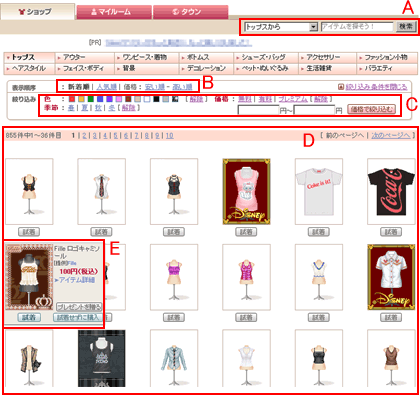Image resolution: width=420 pixels, height=395 pixels.
Task: Switch to the タウン tab
Action: tap(190, 12)
